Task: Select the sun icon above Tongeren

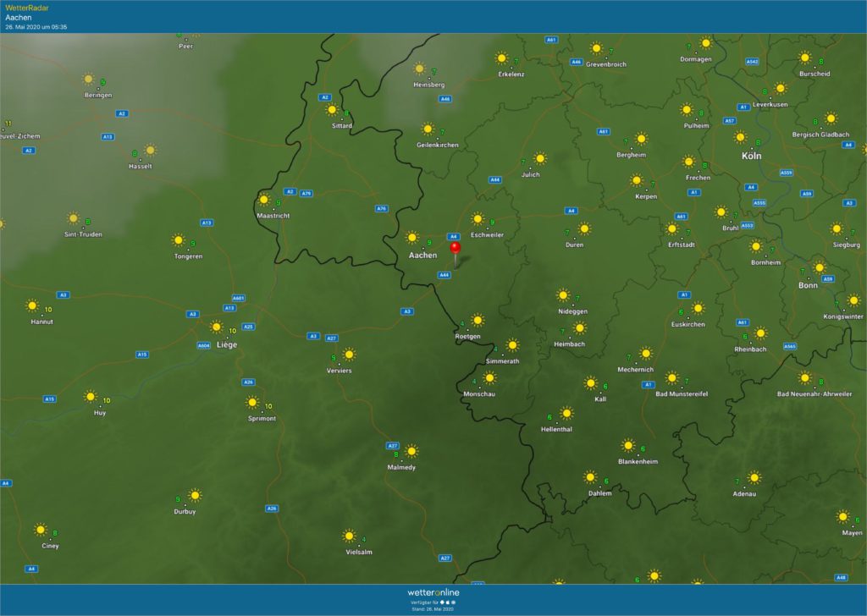Action: tap(178, 239)
